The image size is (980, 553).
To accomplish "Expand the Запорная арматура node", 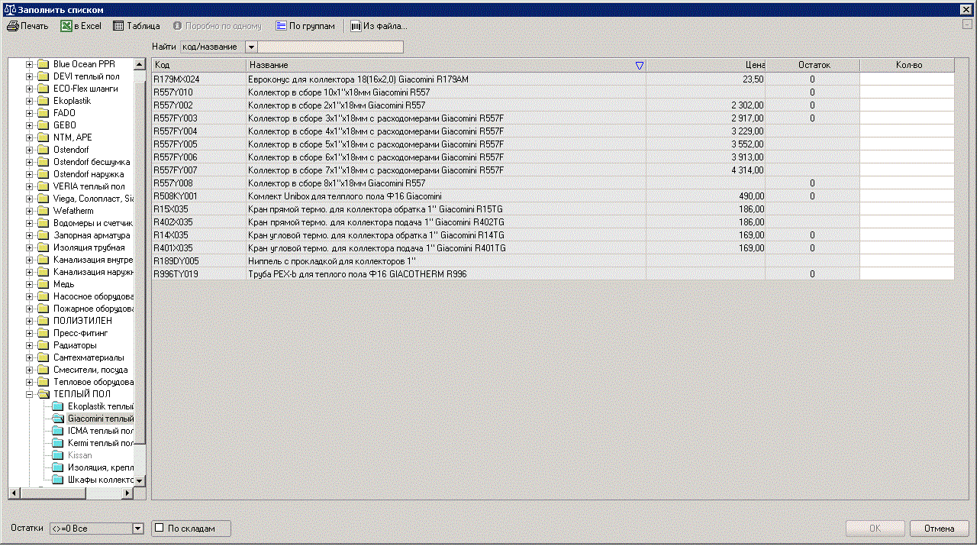I will [x=30, y=235].
